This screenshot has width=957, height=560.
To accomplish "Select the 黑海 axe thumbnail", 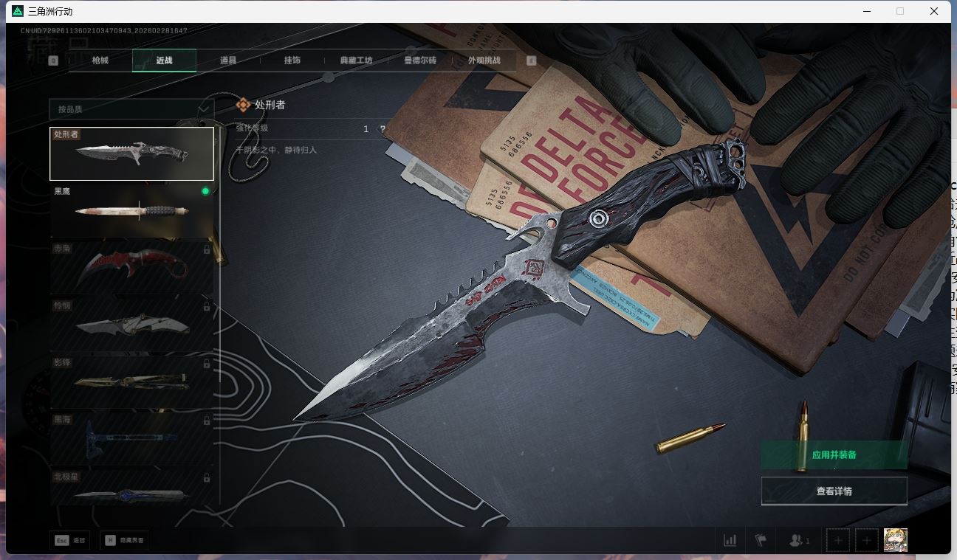I will pyautogui.click(x=131, y=438).
